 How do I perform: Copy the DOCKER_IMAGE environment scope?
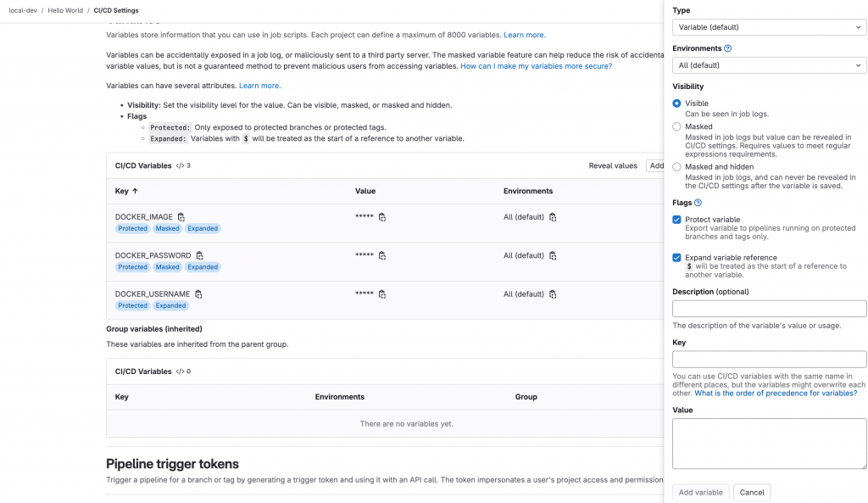click(553, 217)
